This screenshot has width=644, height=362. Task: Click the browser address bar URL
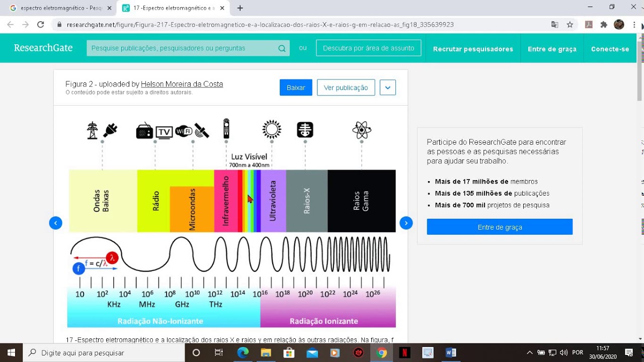coord(260,25)
